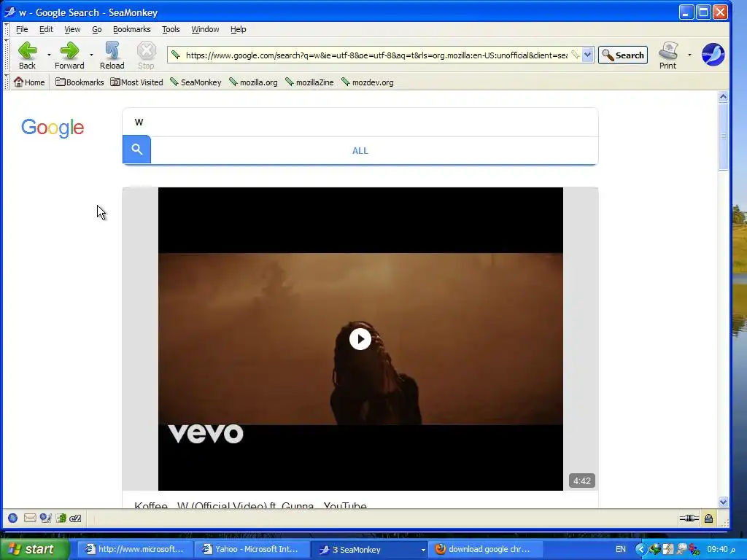Screen dimensions: 747x560
Task: Open the Help menu
Action: [x=239, y=29]
